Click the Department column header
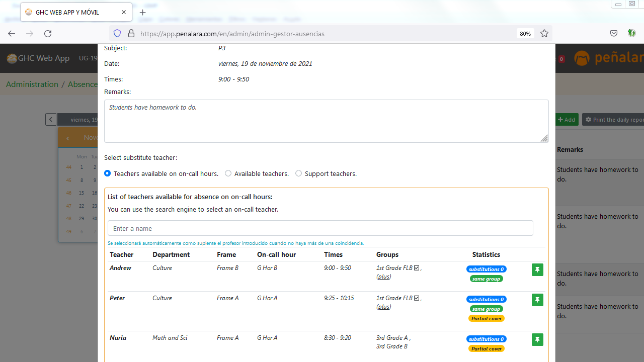 pos(171,255)
